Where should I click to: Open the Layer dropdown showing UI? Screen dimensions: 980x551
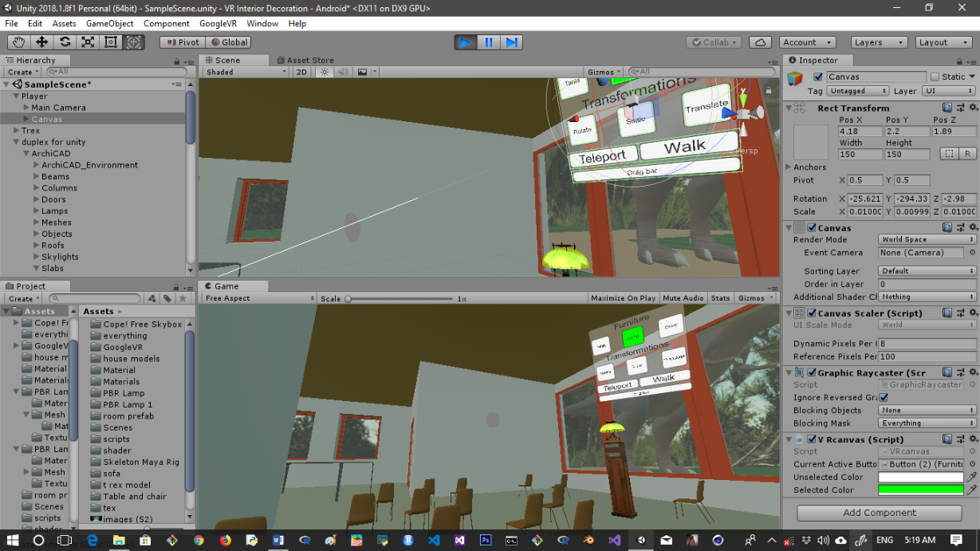[x=949, y=91]
